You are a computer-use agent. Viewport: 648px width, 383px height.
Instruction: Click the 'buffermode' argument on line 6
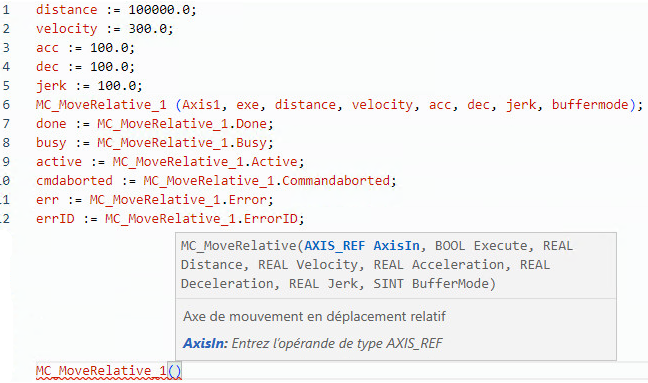(x=590, y=105)
